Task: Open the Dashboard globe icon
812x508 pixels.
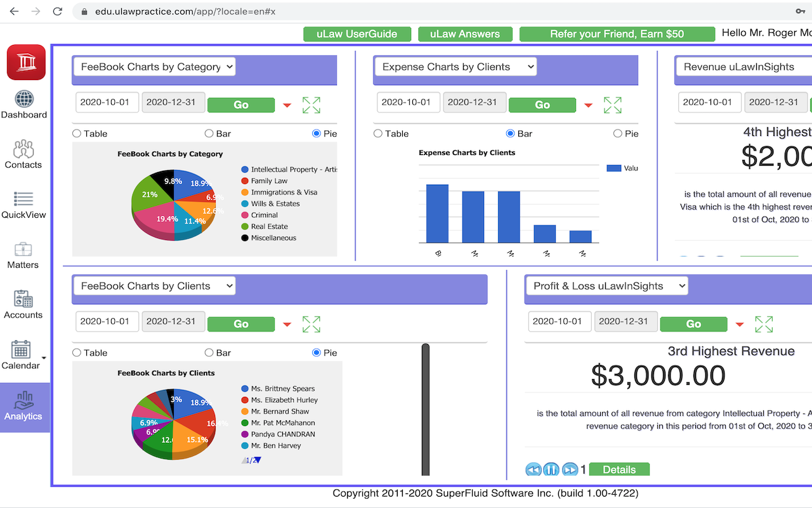Action: coord(24,100)
